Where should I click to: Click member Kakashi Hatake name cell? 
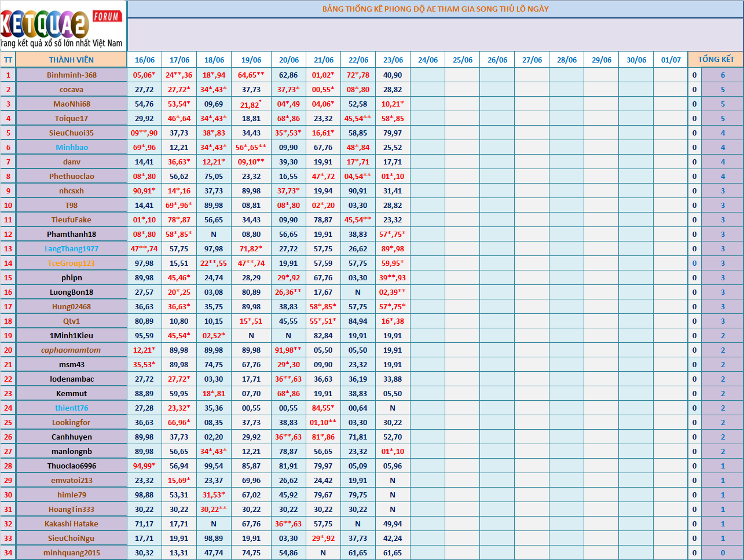click(71, 524)
